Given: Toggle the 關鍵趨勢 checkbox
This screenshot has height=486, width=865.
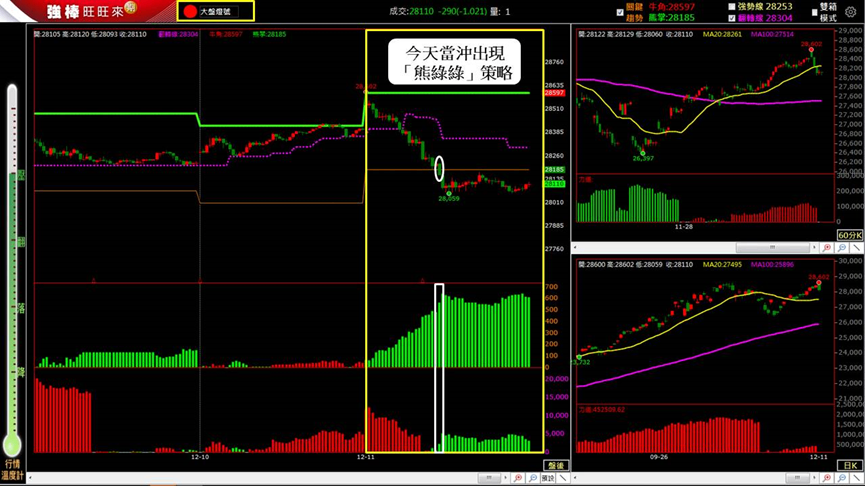Looking at the screenshot, I should point(620,12).
